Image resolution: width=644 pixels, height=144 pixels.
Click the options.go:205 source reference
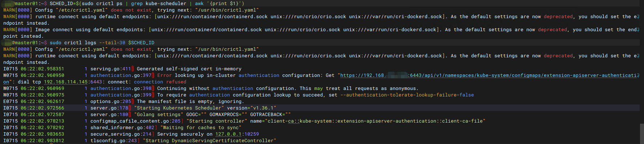(111, 102)
